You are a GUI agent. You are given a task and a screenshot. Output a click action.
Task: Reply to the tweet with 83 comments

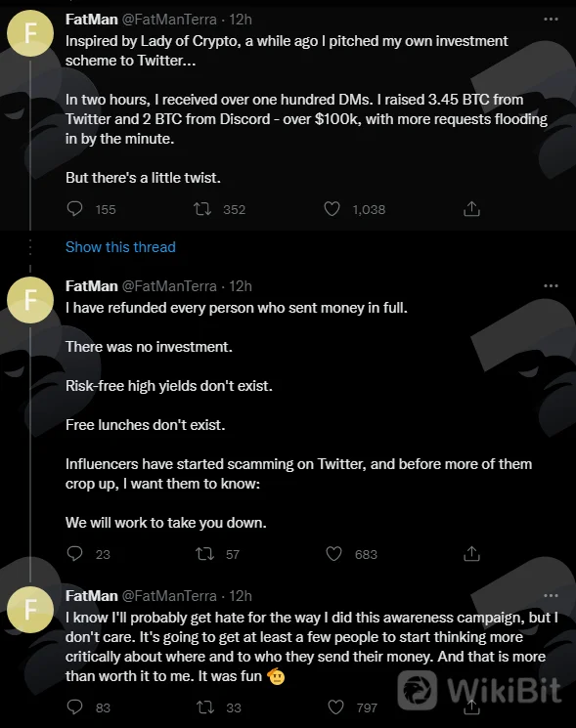tap(74, 707)
